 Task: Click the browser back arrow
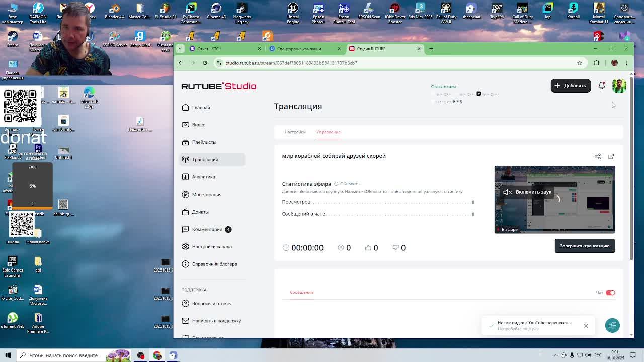pyautogui.click(x=181, y=63)
